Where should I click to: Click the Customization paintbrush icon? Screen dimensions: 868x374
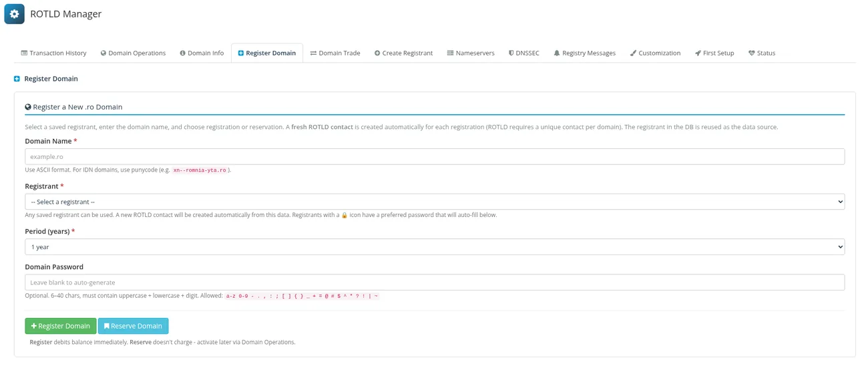point(633,53)
